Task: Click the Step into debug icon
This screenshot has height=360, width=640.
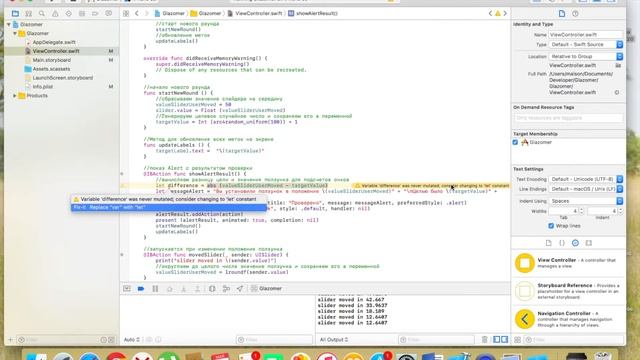Action: (x=183, y=289)
